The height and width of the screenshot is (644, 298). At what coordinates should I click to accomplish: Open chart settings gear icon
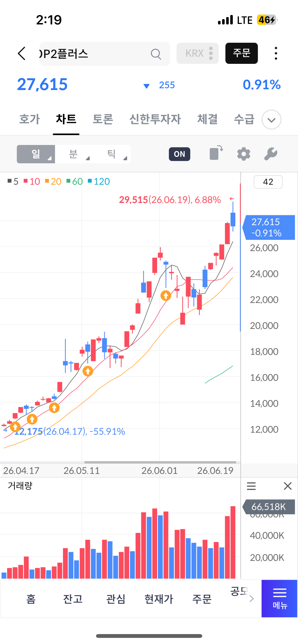click(244, 154)
